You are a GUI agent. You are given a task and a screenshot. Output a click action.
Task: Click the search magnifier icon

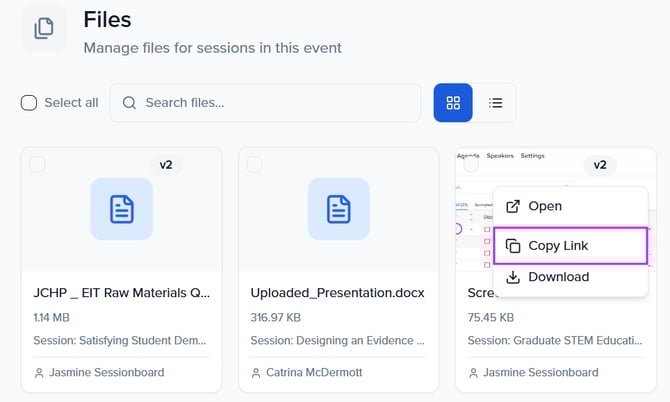(x=129, y=102)
